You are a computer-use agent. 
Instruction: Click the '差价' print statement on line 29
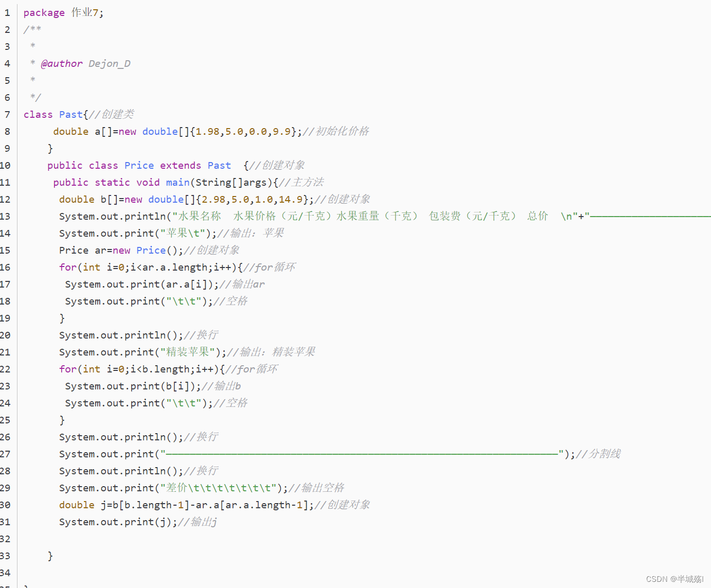click(174, 488)
